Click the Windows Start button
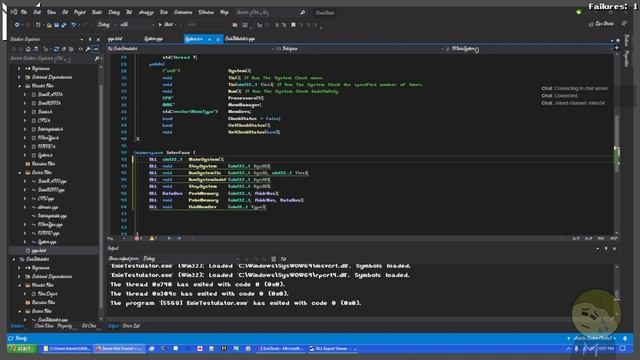Viewport: 640px width, 360px height. (x=22, y=349)
